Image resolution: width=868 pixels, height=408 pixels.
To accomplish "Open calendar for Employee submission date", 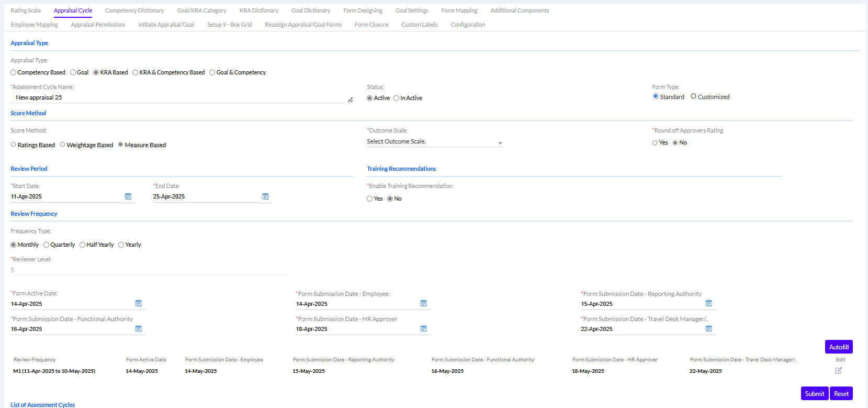I will click(x=424, y=303).
